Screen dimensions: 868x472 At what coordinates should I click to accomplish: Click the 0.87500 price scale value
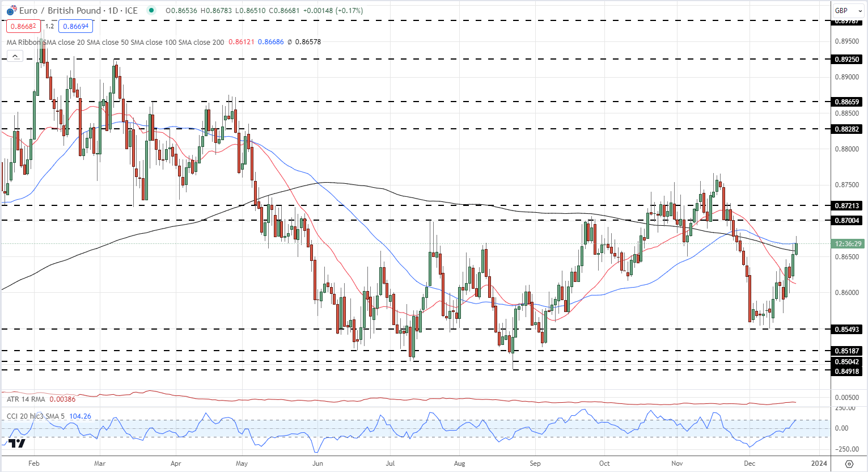[846, 185]
